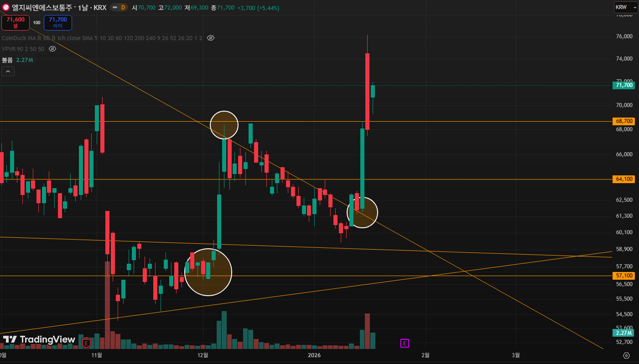Click the 71,700 바이 buy button
The image size is (639, 364).
58,22
